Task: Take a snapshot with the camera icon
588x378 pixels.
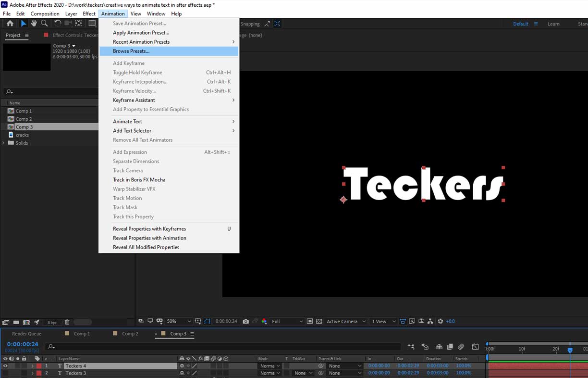Action: point(245,321)
